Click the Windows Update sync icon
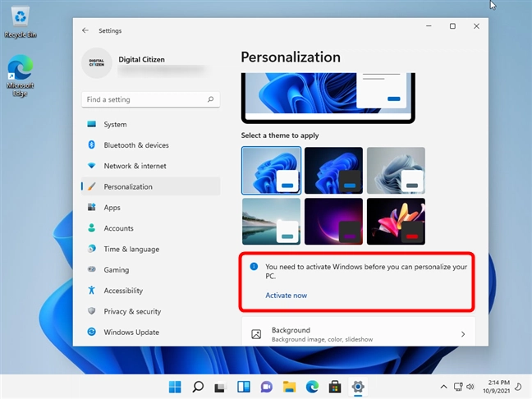 coord(92,332)
